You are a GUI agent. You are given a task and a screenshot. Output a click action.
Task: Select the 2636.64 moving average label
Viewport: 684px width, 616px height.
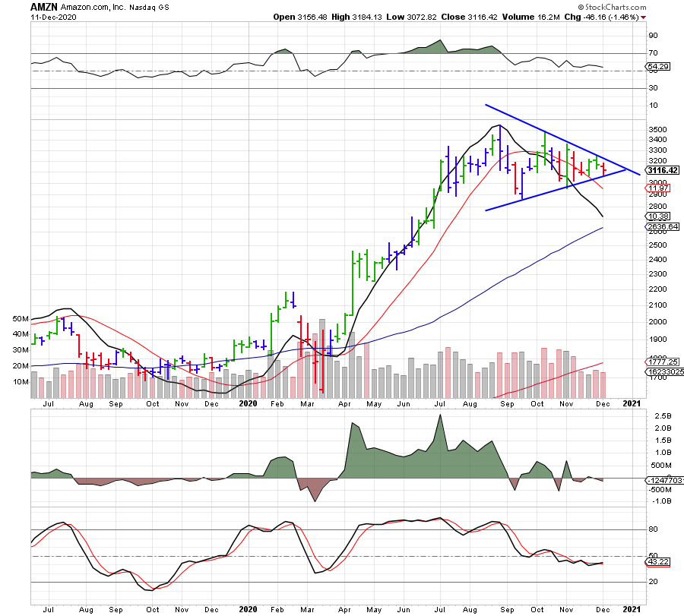click(660, 227)
